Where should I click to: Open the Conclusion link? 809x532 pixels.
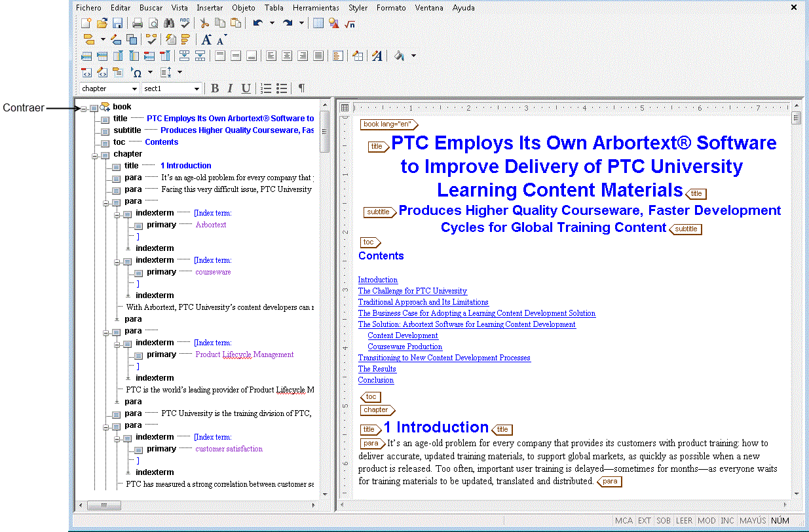(x=376, y=380)
